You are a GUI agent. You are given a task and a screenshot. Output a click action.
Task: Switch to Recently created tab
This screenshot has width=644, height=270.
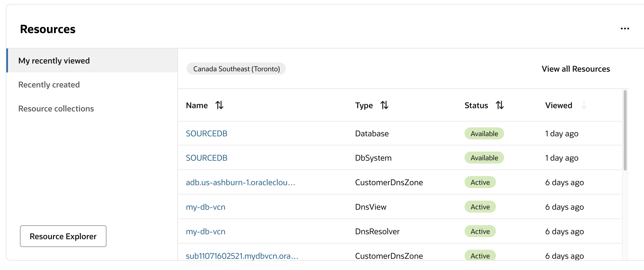[x=49, y=85]
